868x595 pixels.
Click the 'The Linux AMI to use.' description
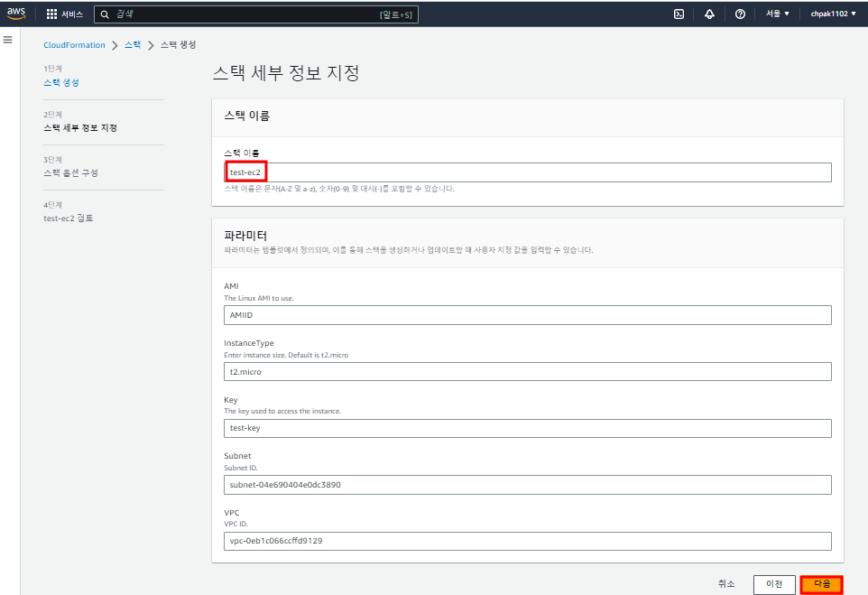point(259,298)
